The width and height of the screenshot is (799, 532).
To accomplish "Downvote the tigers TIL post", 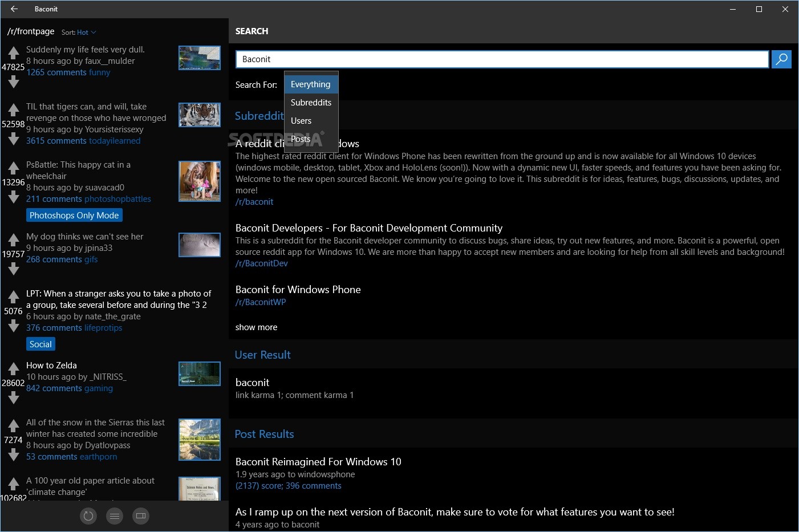I will click(x=14, y=139).
